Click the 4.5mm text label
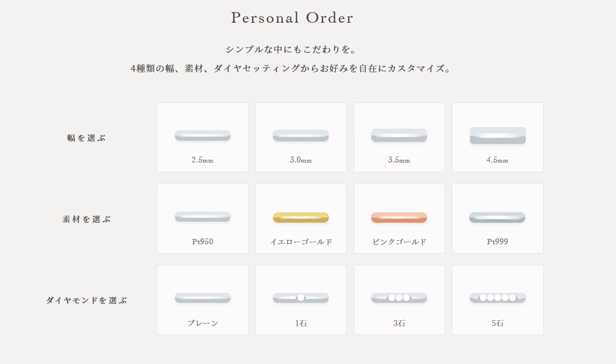Image resolution: width=616 pixels, height=364 pixels. [x=497, y=160]
